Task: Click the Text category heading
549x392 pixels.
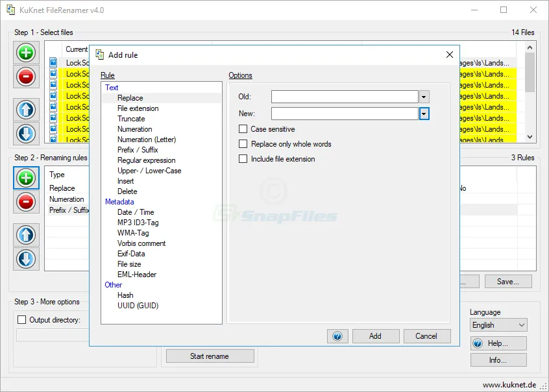Action: 112,88
